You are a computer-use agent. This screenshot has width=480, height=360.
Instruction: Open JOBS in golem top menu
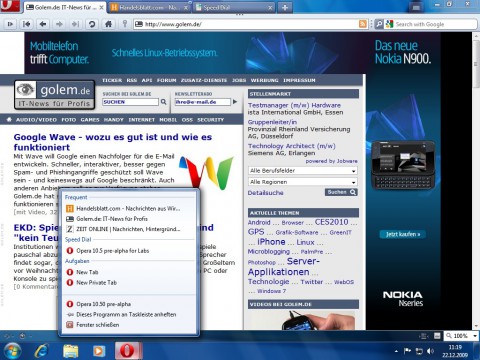(x=239, y=80)
